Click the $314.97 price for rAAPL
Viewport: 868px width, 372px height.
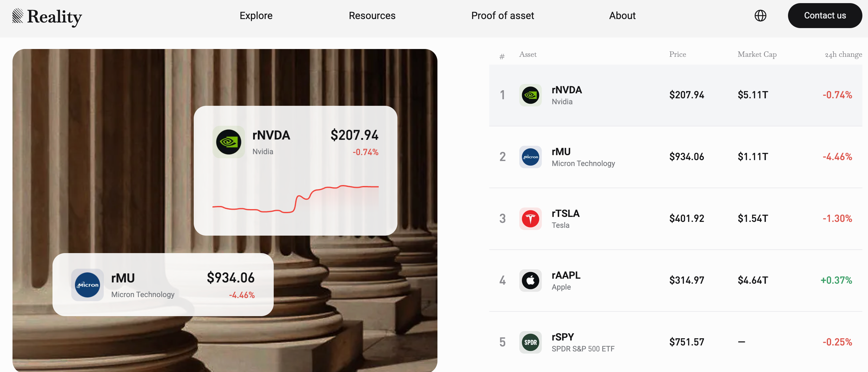tap(687, 280)
